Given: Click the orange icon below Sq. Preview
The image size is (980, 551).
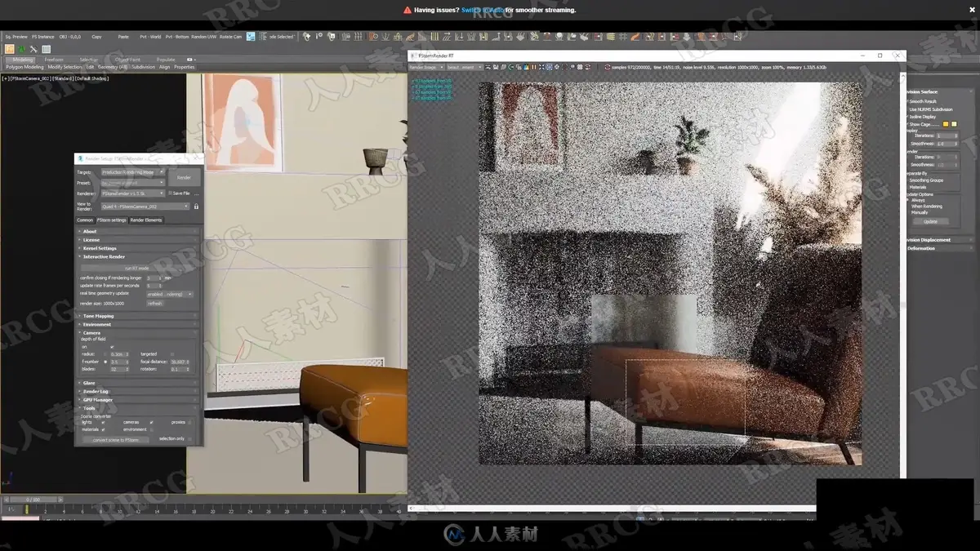Looking at the screenshot, I should 10,49.
